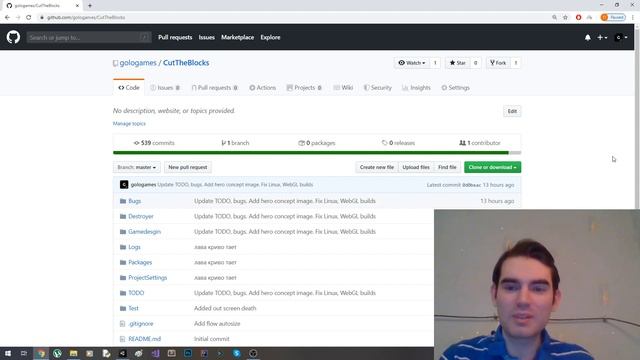Open Explore in the top navigation
The height and width of the screenshot is (360, 640).
tap(270, 37)
